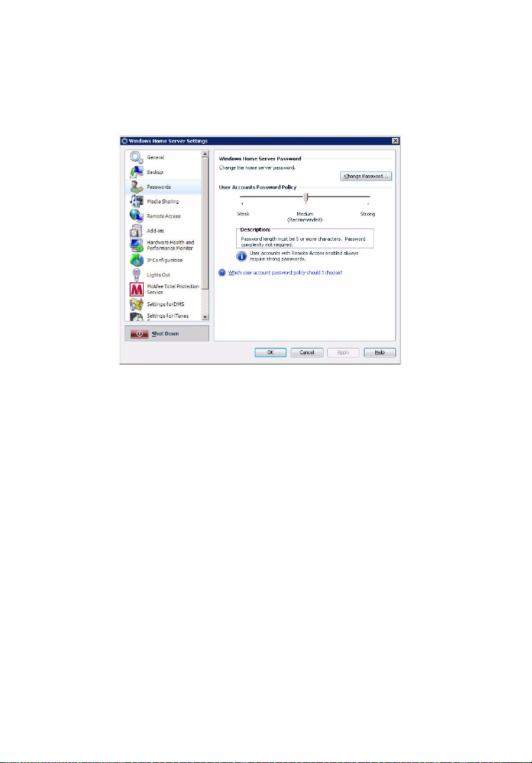Viewport: 532px width, 763px height.
Task: Click the Lights Out bulb icon
Action: point(135,275)
